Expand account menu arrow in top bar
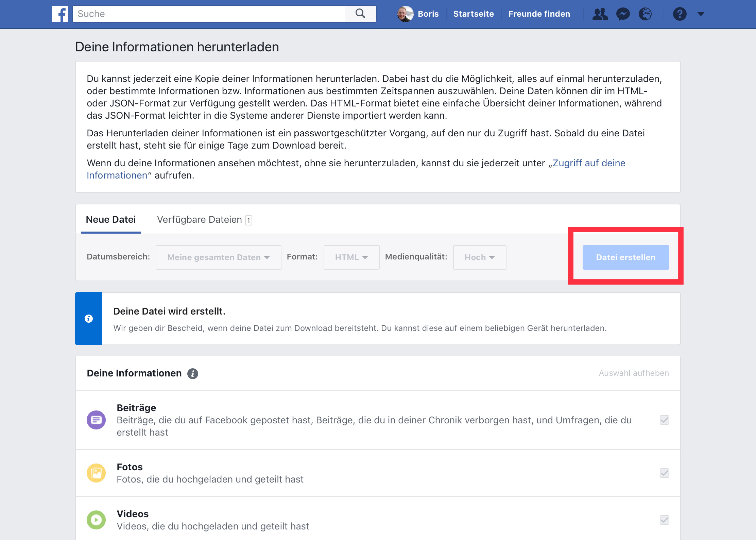 click(x=701, y=14)
